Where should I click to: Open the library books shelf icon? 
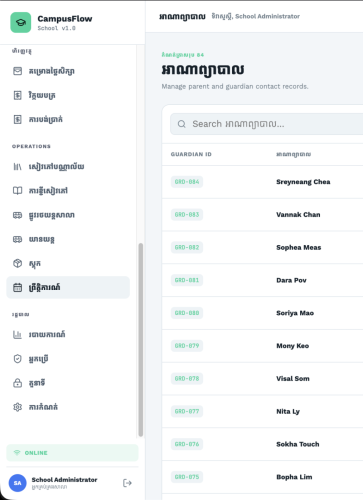click(17, 166)
